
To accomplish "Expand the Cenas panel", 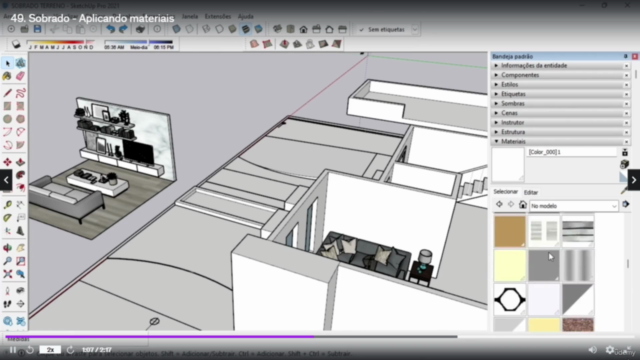I will [560, 113].
